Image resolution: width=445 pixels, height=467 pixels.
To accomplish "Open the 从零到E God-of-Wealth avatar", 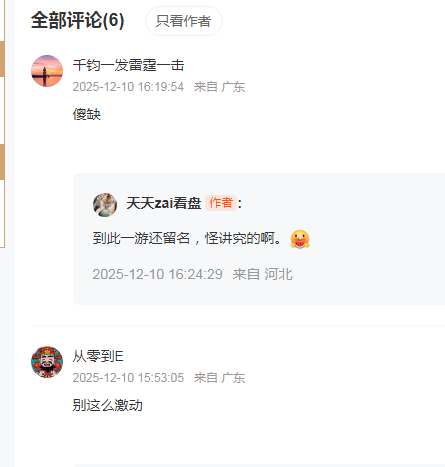I will click(47, 362).
